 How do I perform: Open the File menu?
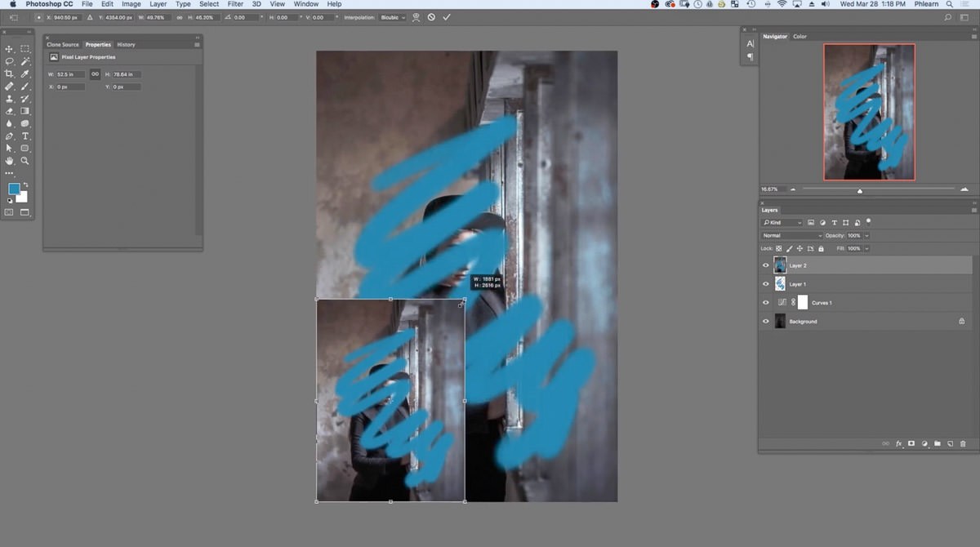87,4
